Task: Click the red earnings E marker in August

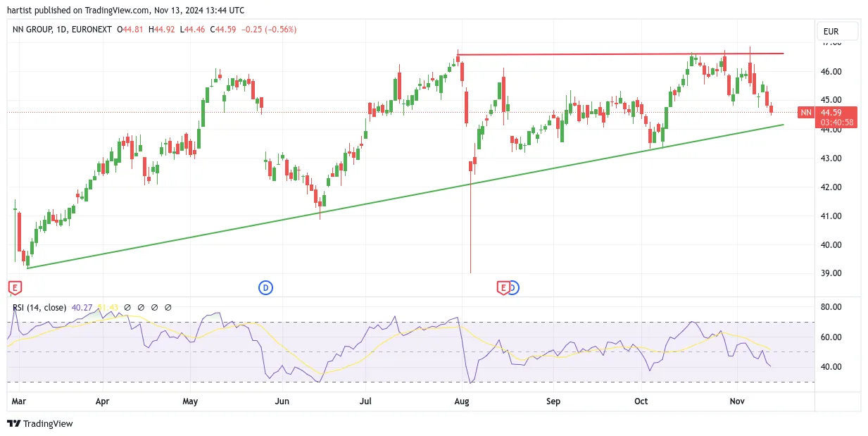Action: [503, 287]
